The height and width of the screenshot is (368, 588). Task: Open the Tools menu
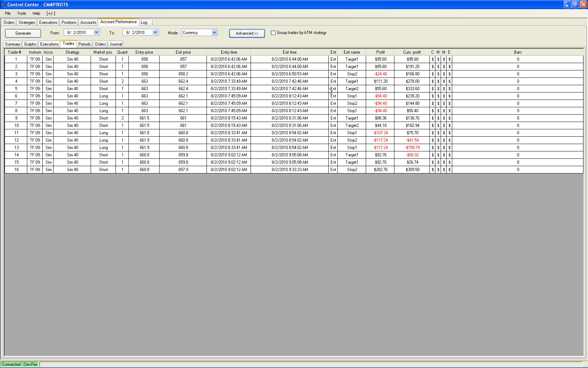(x=22, y=13)
